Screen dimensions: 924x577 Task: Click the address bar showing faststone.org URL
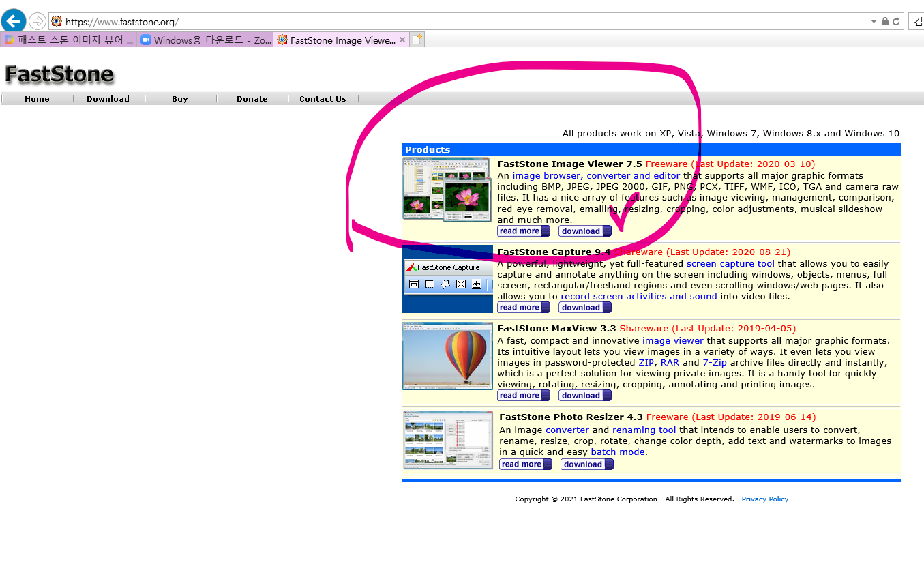(x=477, y=21)
